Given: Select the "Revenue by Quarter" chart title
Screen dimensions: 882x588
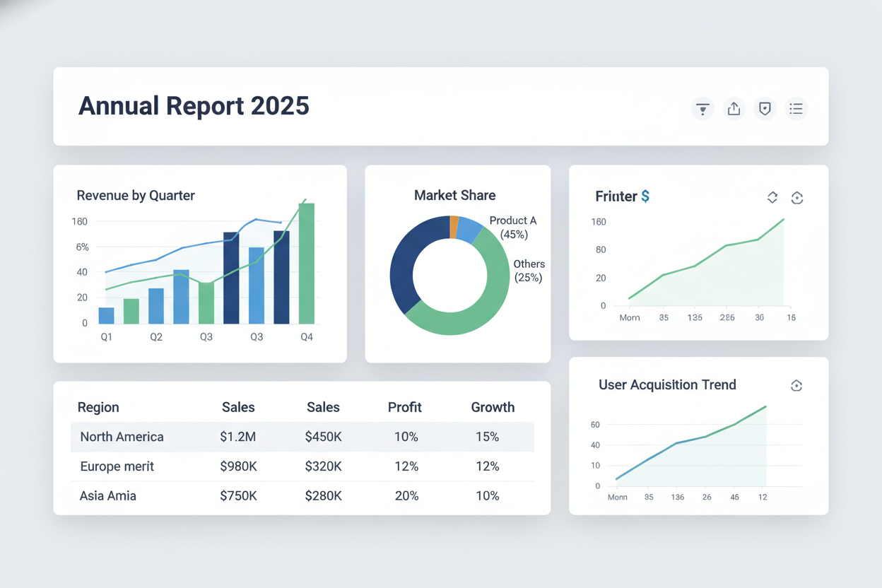Looking at the screenshot, I should click(x=136, y=196).
